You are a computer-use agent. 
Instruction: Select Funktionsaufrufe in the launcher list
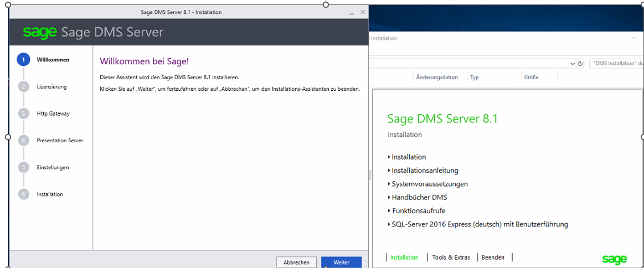pos(418,211)
